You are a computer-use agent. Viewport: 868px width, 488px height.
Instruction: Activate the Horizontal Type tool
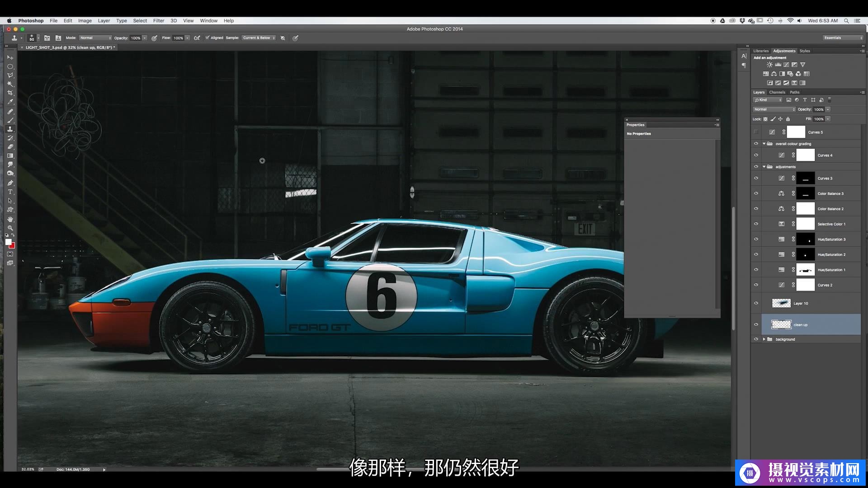click(x=10, y=192)
